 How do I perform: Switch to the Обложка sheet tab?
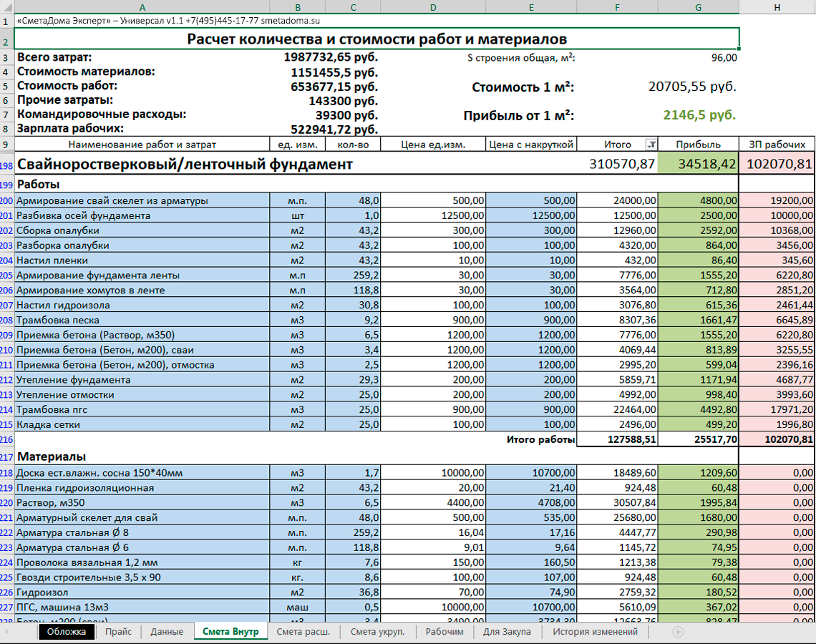(66, 632)
